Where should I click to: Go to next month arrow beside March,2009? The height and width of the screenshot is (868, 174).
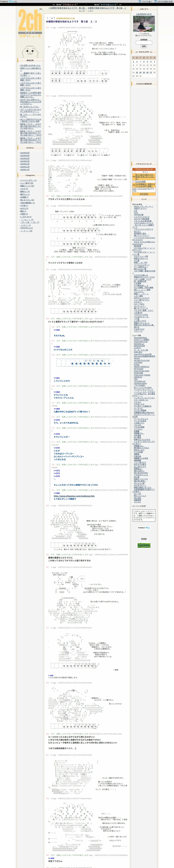(x=151, y=52)
